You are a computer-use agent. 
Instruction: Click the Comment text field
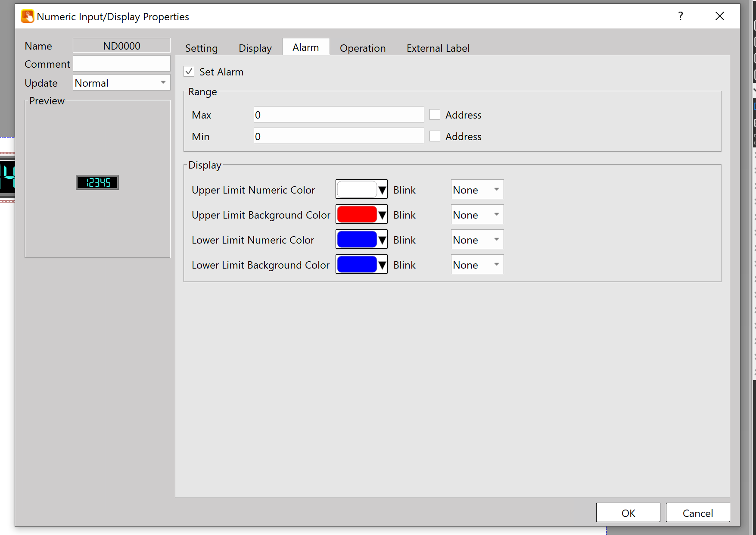pos(121,64)
